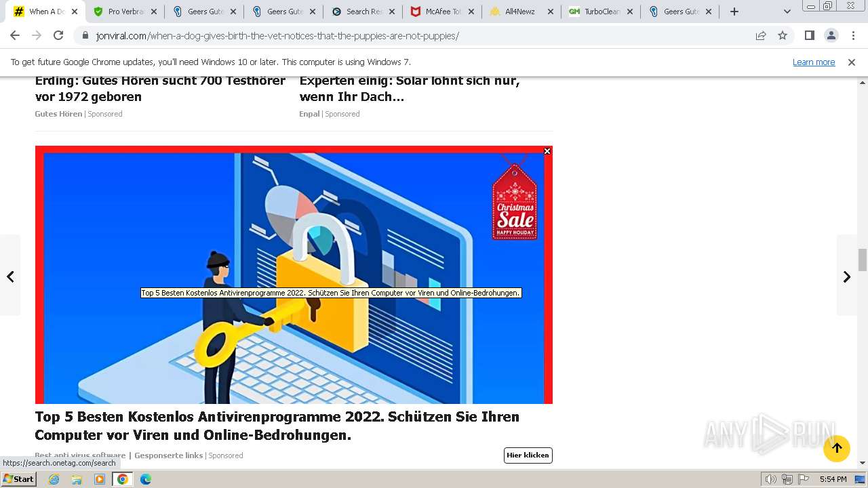Click the Chrome taskbar icon
Image resolution: width=868 pixels, height=488 pixels.
click(x=123, y=479)
